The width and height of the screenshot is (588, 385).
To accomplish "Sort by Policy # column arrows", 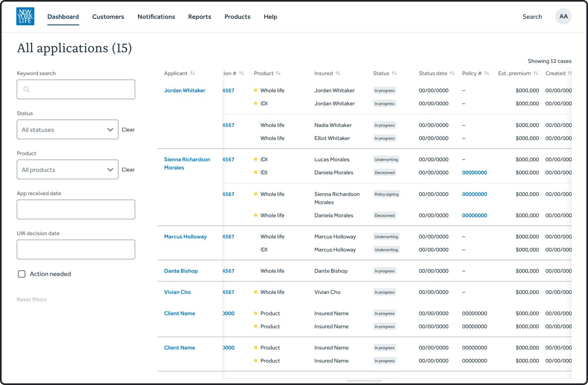I will (487, 73).
